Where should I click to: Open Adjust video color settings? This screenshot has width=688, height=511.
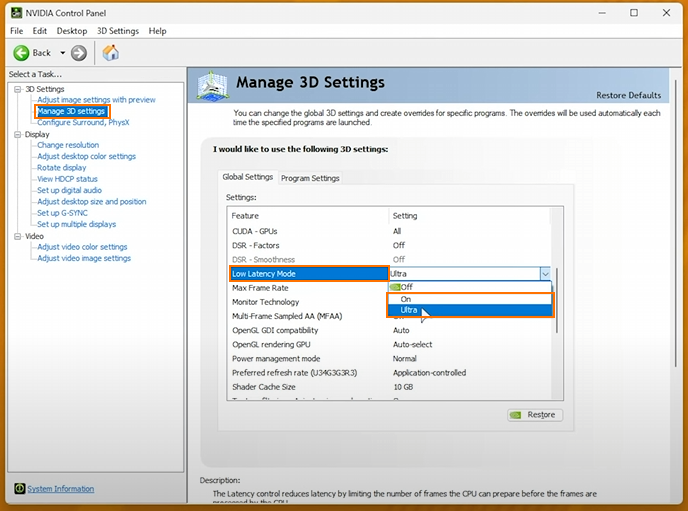82,247
